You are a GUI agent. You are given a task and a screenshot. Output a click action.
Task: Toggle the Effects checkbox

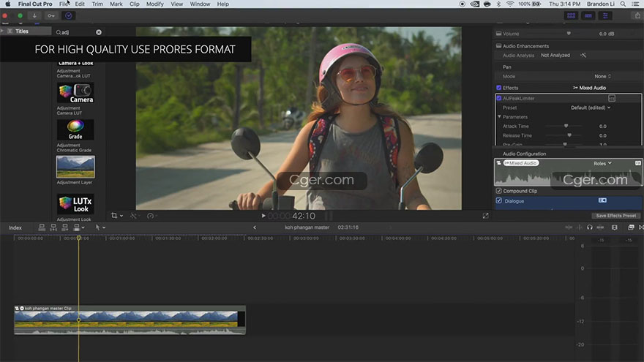click(x=498, y=88)
